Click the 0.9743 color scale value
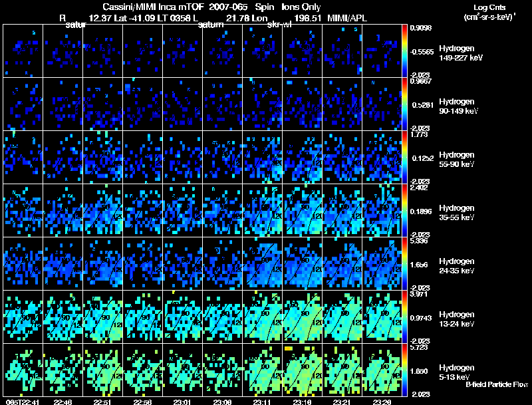The height and width of the screenshot is (405, 532). [x=421, y=318]
